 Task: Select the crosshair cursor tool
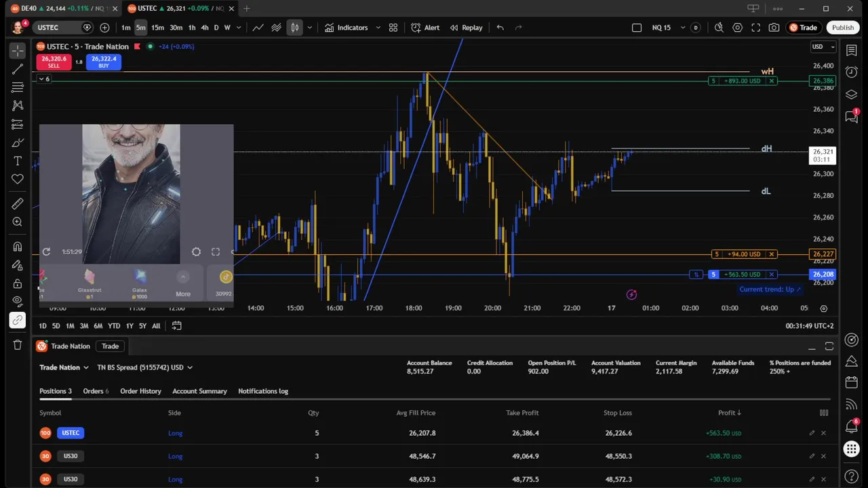[18, 51]
